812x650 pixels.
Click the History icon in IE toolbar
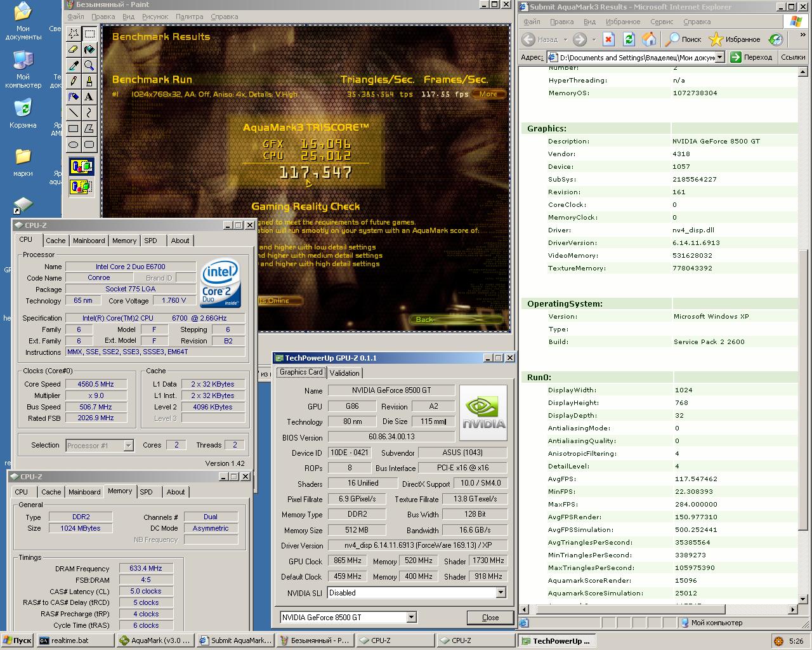click(776, 39)
